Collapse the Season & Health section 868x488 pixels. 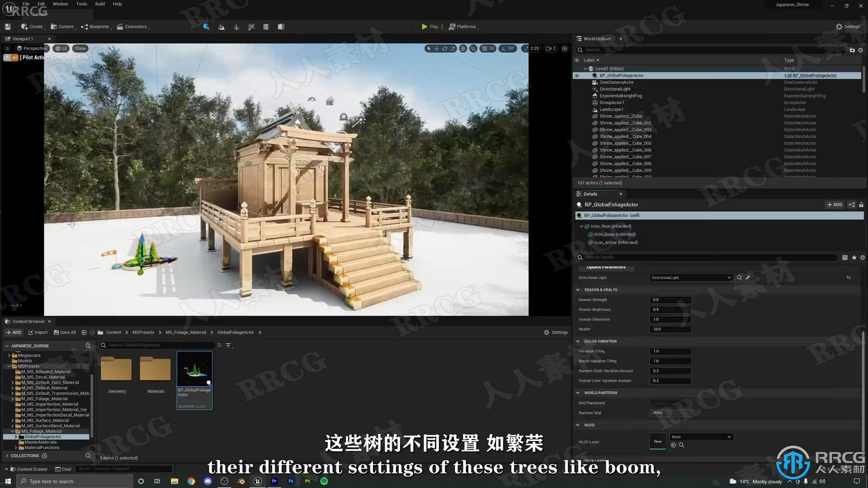578,290
